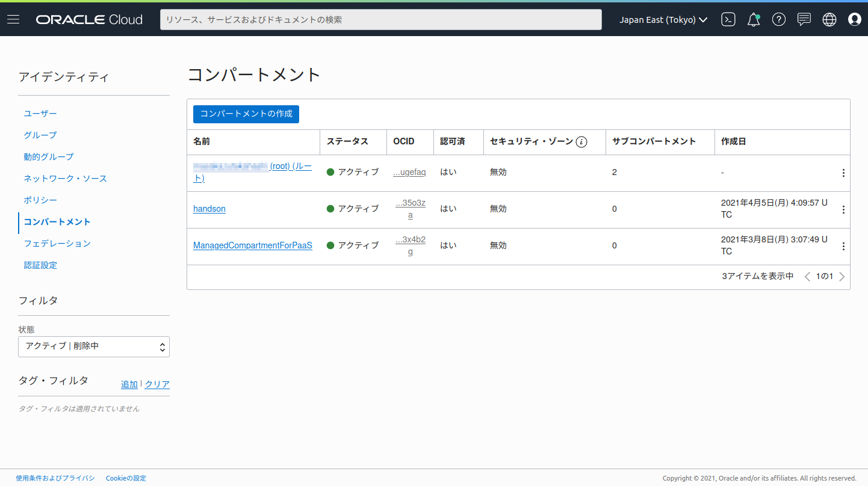Click コンパートメントの作成 button
The image size is (868, 486).
tap(246, 114)
